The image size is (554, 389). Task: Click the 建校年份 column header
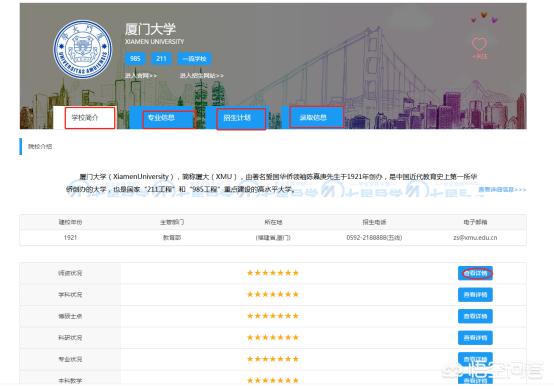coord(70,222)
